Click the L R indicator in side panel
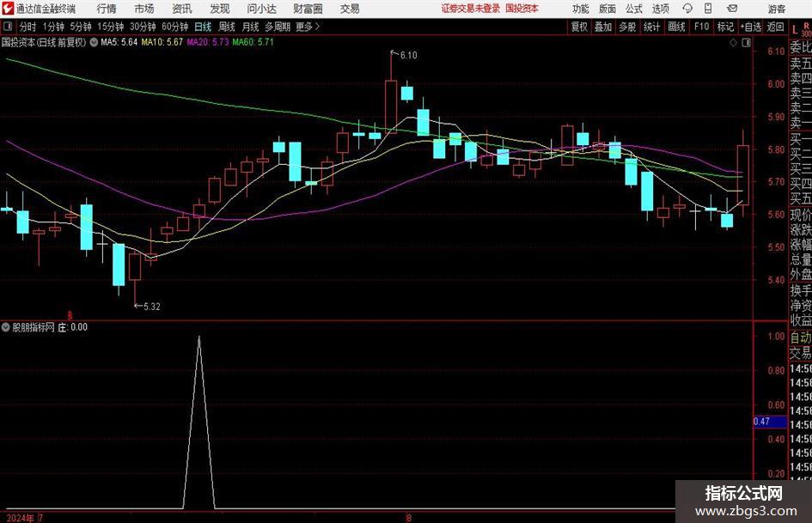812x523 pixels. 801,29
